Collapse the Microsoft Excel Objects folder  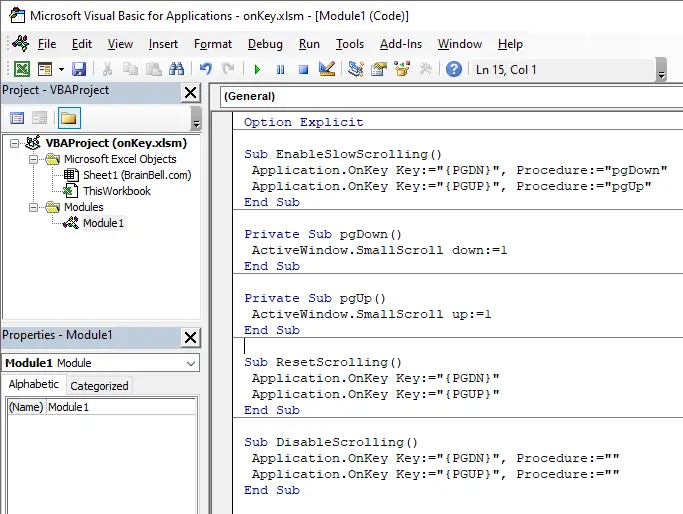[34, 159]
